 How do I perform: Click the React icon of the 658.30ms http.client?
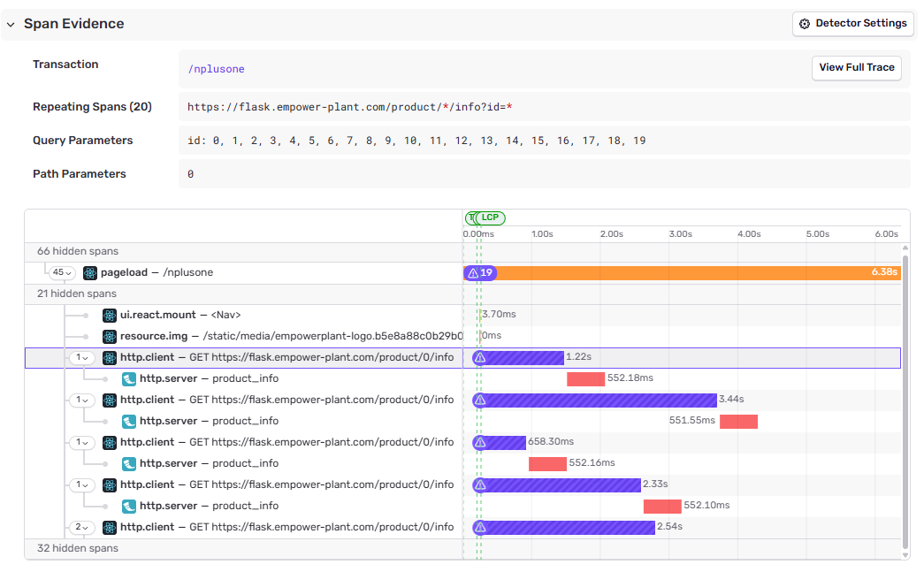[x=110, y=442]
